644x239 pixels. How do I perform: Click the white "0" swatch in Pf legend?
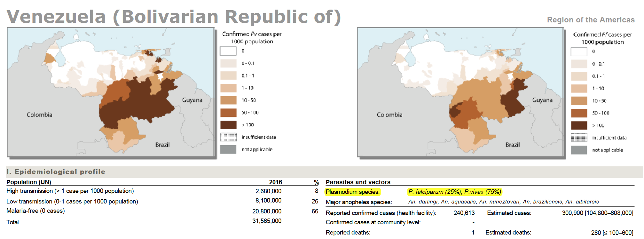(x=579, y=52)
